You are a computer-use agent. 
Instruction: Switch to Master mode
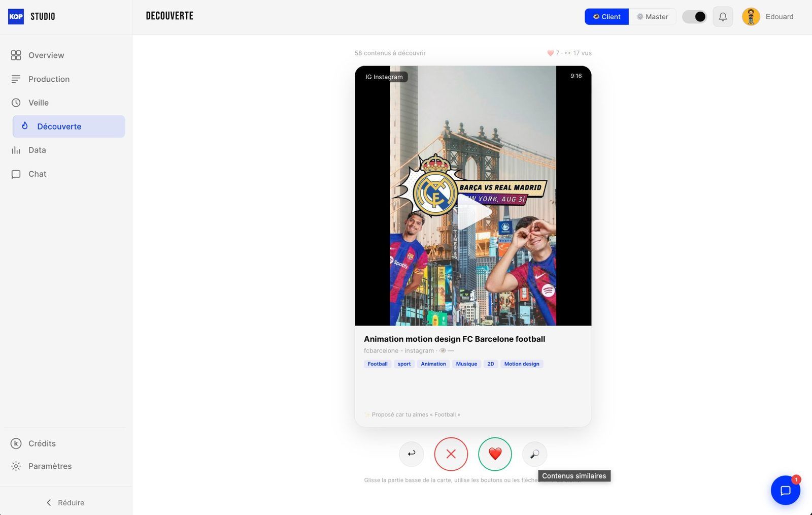tap(652, 17)
